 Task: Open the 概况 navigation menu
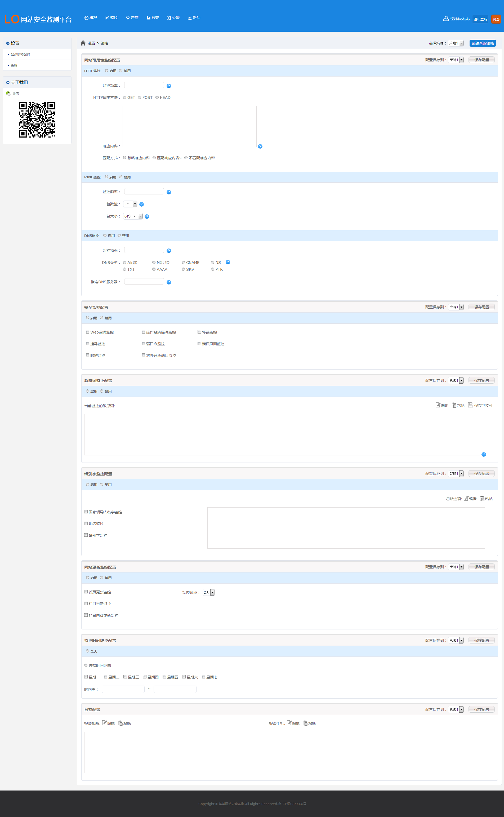point(91,18)
